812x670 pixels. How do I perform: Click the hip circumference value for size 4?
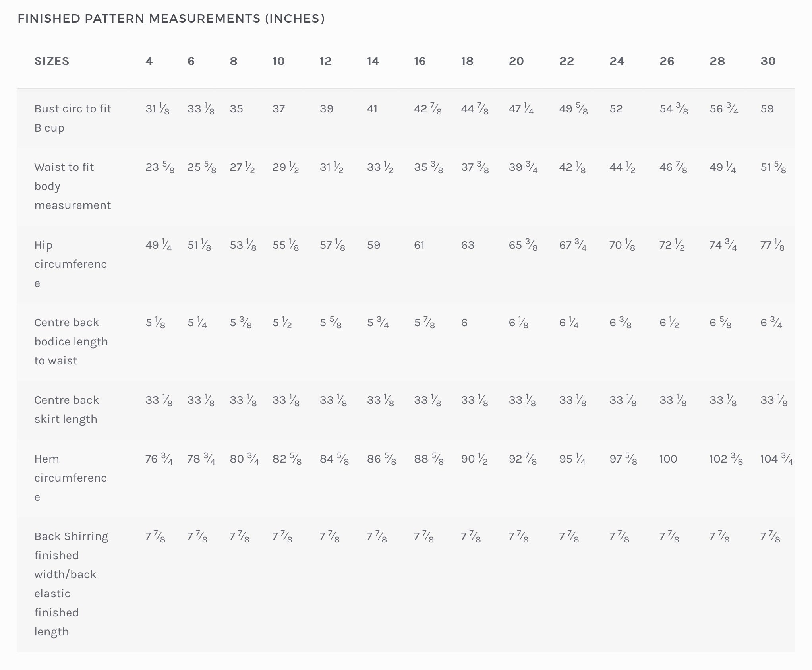(x=158, y=245)
